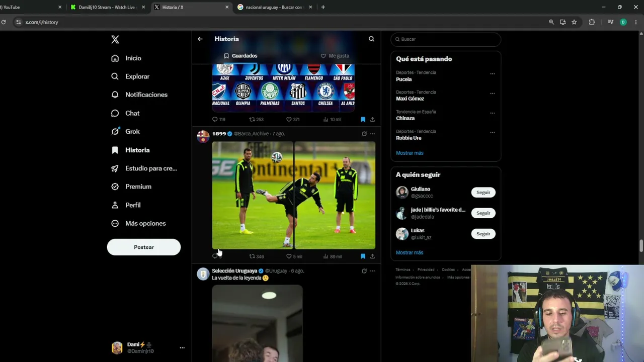
Task: Open the browser extensions puzzle icon
Action: 592,22
